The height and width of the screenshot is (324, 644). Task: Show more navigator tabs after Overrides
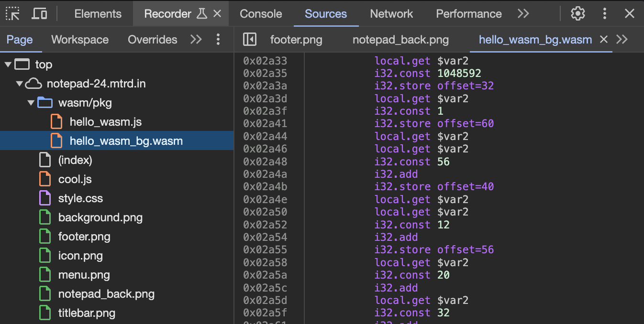(x=196, y=40)
